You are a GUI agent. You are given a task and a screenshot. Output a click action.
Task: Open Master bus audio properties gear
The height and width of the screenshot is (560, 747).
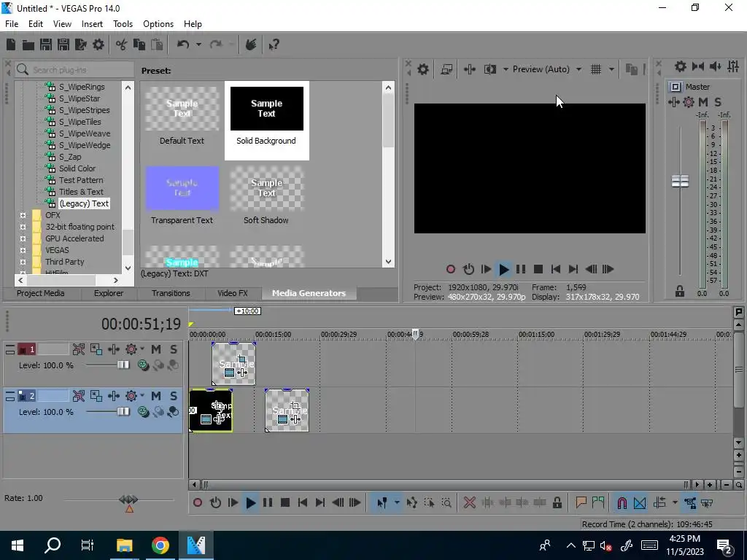tap(681, 66)
